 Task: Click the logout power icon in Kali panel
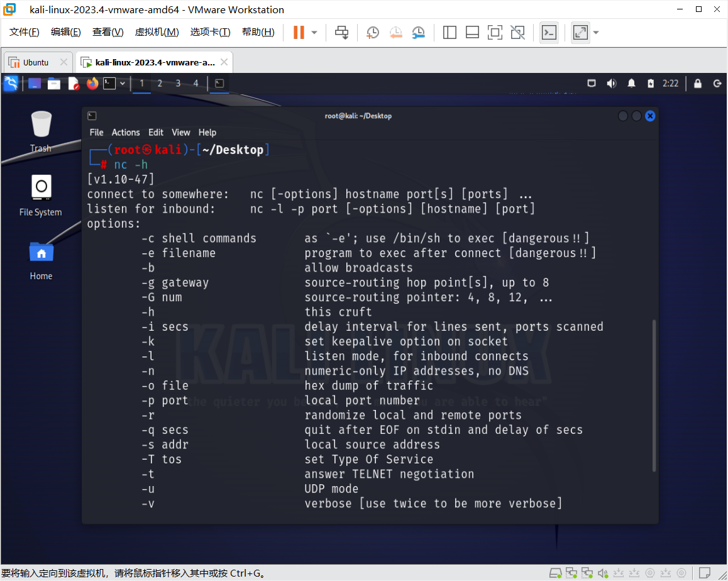[x=717, y=84]
